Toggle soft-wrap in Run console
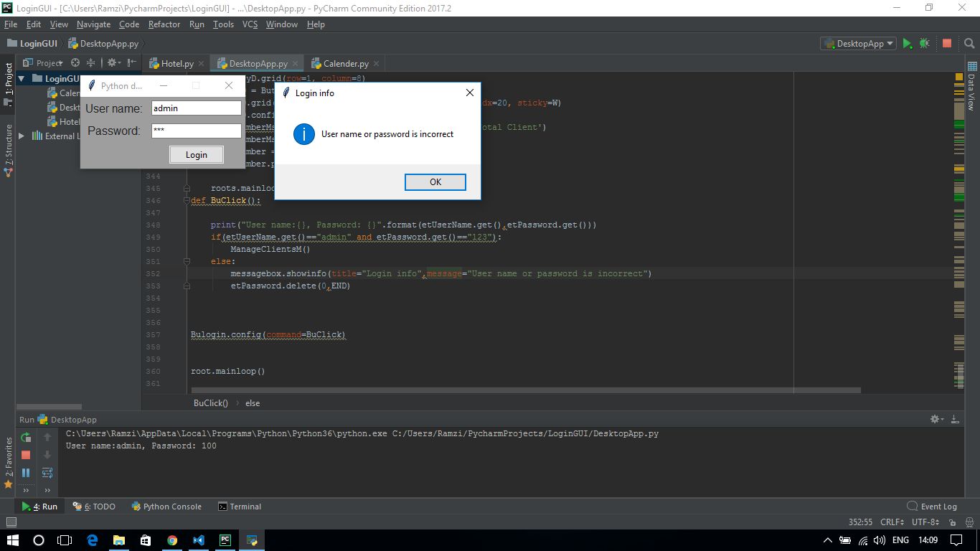The width and height of the screenshot is (980, 551). pos(47,473)
